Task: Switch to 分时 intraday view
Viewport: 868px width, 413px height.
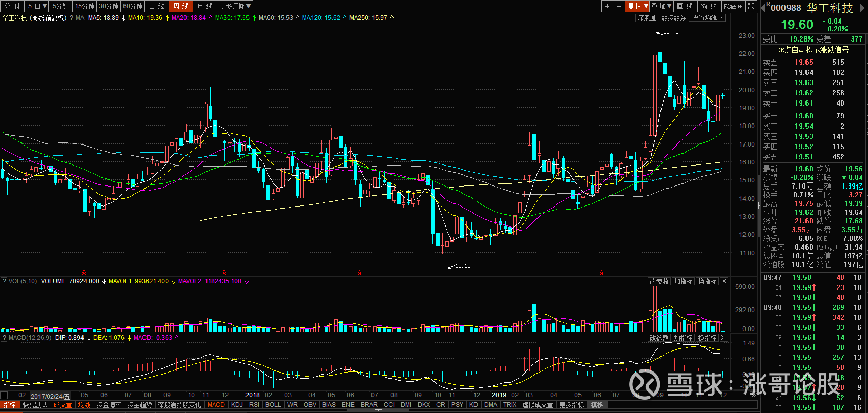Action: coord(13,6)
